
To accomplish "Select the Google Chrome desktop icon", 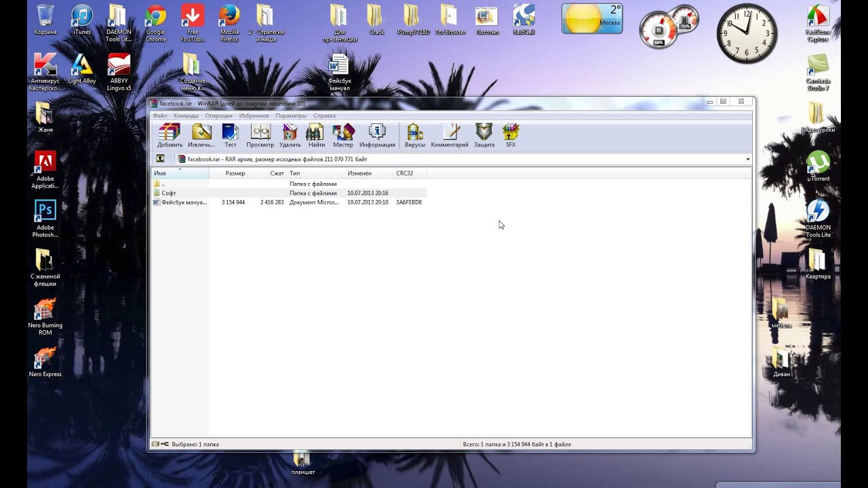I will coord(155,23).
